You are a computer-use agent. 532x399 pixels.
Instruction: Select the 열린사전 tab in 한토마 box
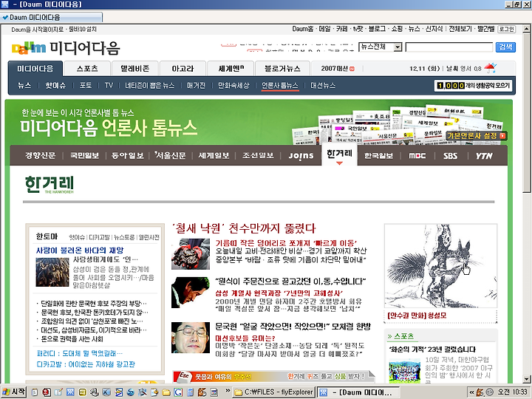[149, 237]
